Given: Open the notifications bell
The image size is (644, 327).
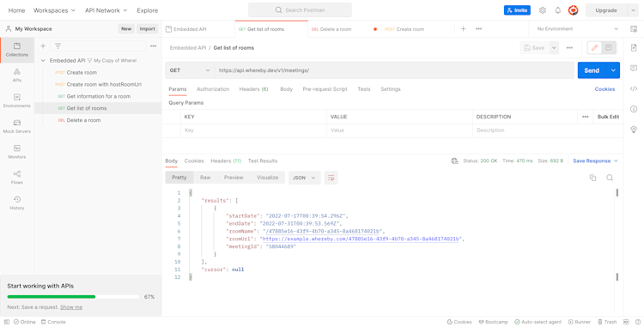Looking at the screenshot, I should pyautogui.click(x=558, y=10).
